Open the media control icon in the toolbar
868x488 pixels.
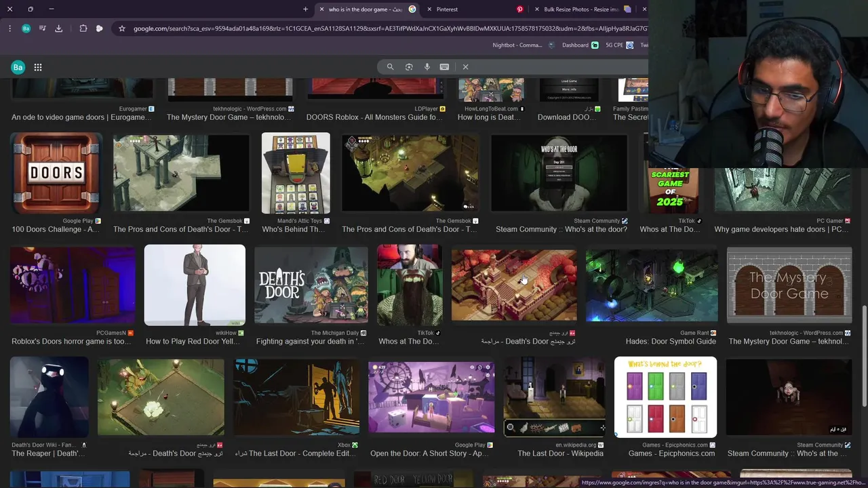tap(42, 28)
